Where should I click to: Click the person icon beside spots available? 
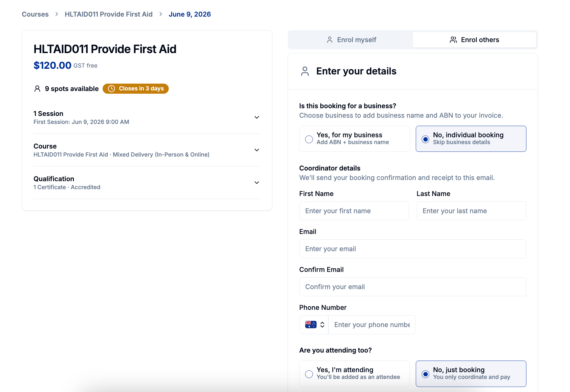[37, 89]
